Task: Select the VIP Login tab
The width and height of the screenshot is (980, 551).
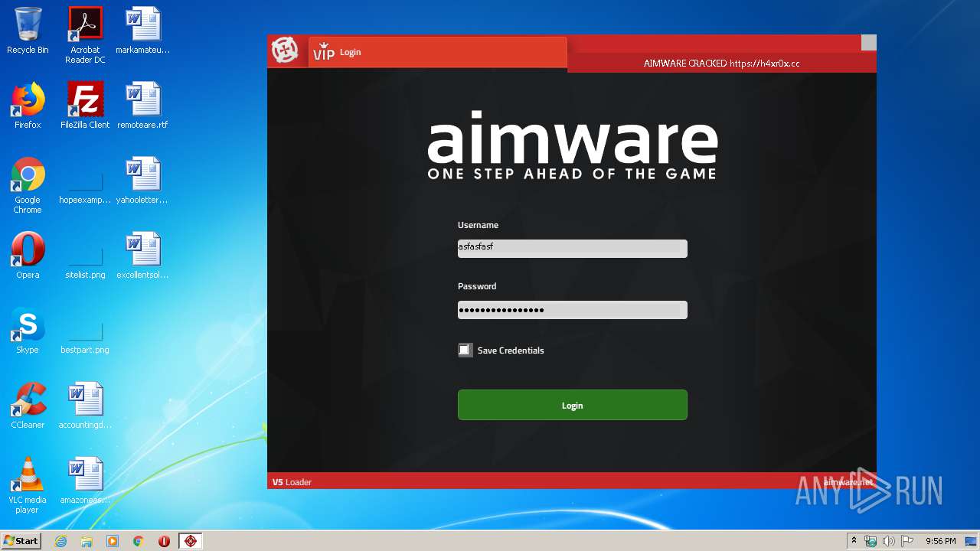Action: 438,52
